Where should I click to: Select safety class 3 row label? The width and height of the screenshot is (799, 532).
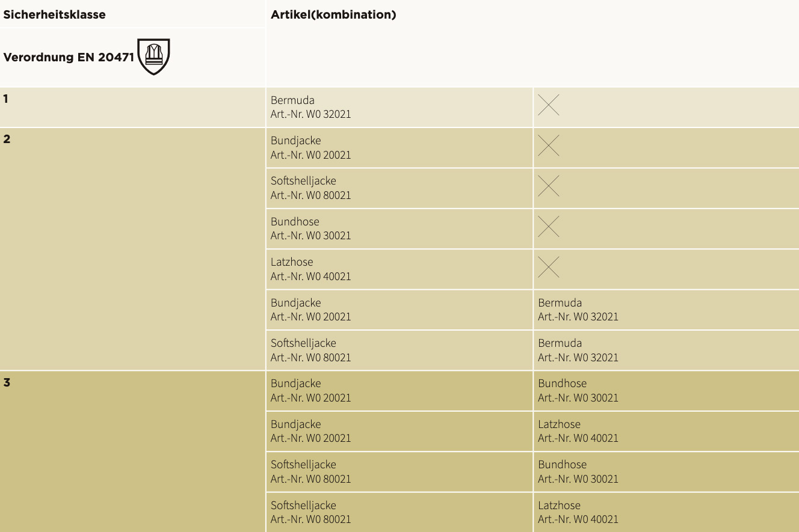[7, 382]
